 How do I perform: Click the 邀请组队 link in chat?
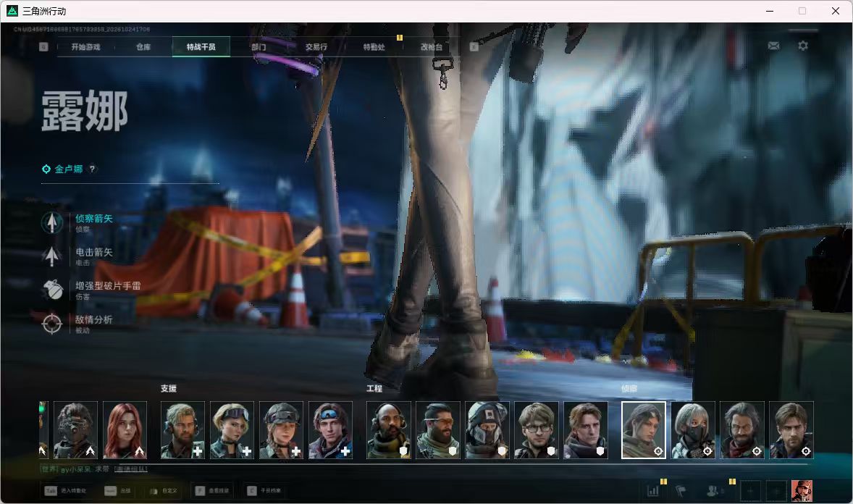[x=131, y=469]
